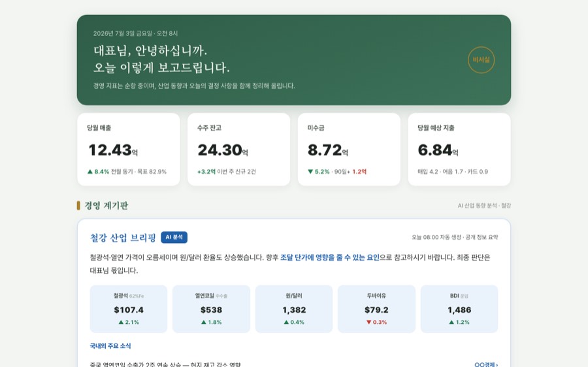The image size is (588, 367).
Task: Click the highlighted phrase 조달 단가에 영향을 줄 수 있는 요인
Action: point(330,257)
